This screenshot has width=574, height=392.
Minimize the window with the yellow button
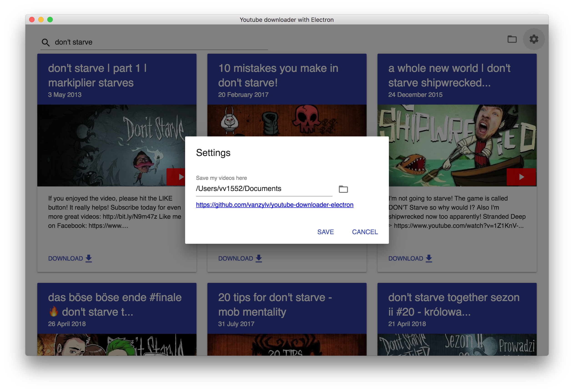click(41, 20)
